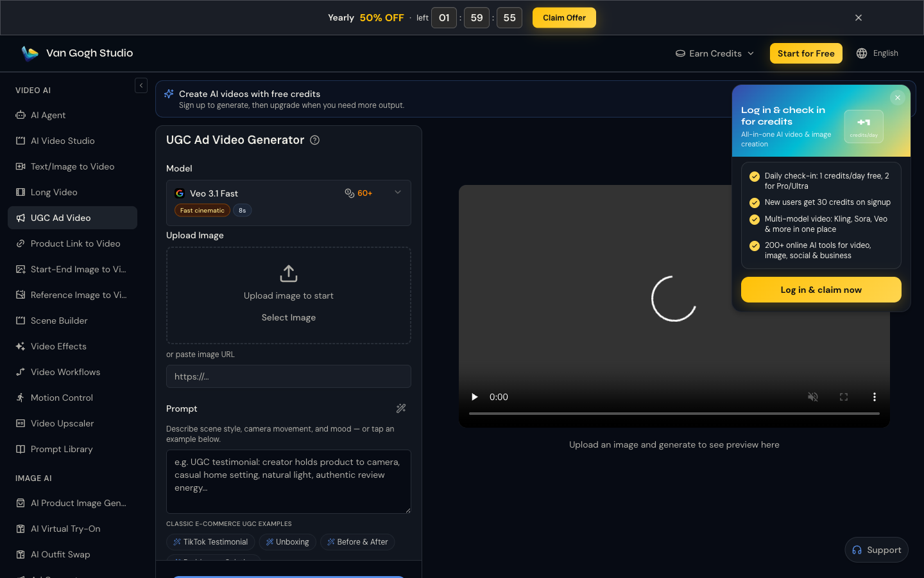The height and width of the screenshot is (578, 924).
Task: Unmute the preview video
Action: (813, 397)
